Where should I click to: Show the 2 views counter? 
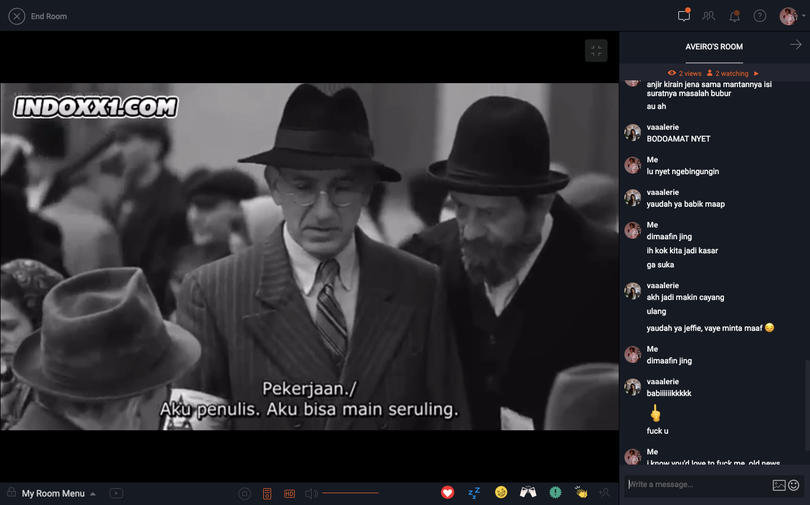tap(684, 73)
